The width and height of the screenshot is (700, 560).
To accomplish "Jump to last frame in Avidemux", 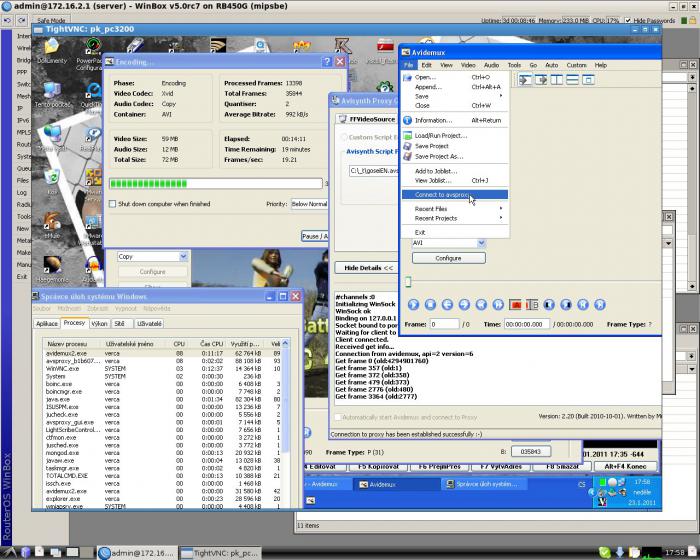I will (x=600, y=305).
